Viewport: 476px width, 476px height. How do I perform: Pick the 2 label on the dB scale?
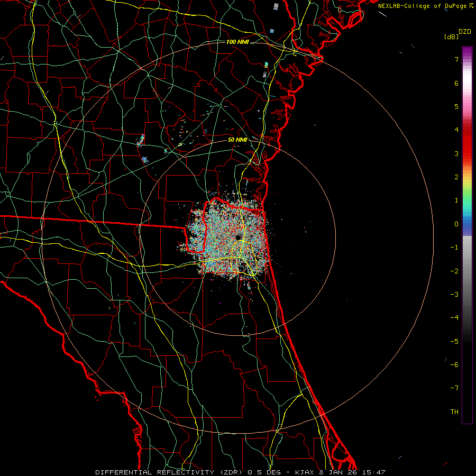tap(456, 177)
